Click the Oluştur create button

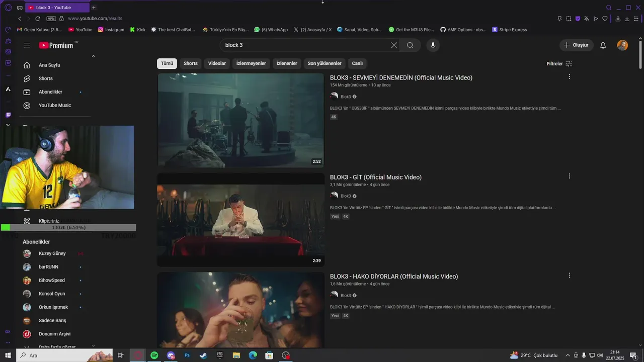click(576, 45)
